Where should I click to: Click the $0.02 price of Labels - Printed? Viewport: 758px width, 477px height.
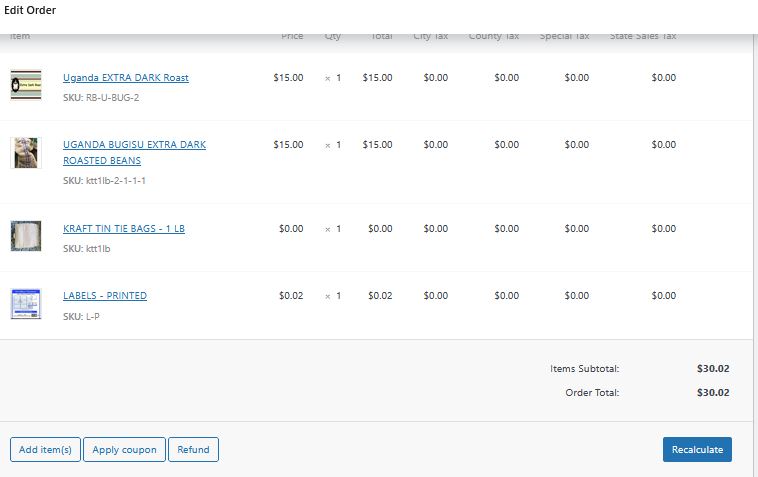[x=290, y=296]
